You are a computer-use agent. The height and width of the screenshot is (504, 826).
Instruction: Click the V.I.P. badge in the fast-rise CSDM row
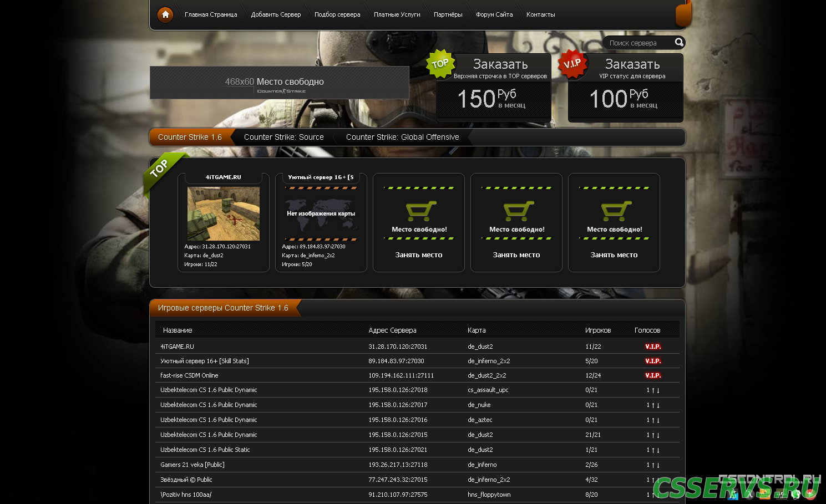653,375
